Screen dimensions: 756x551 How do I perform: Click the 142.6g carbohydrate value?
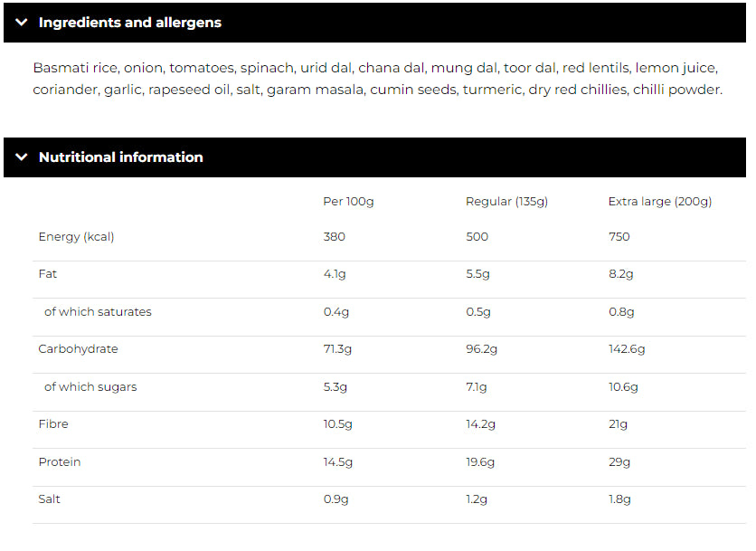pyautogui.click(x=627, y=349)
